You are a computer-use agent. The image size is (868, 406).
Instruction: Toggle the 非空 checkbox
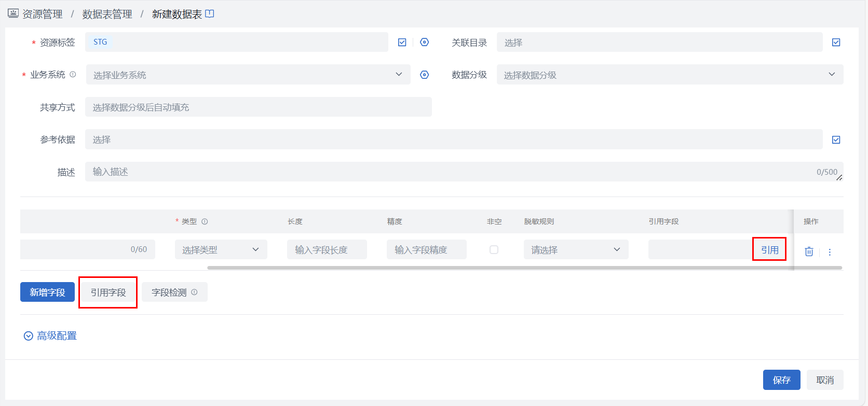(x=494, y=249)
